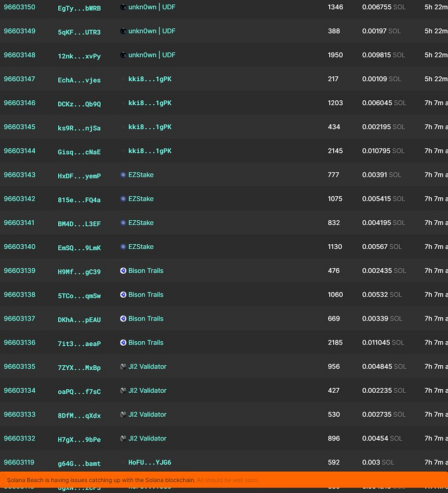Image resolution: width=448 pixels, height=493 pixels.
Task: Open HoFU...YJG6 leader link
Action: coord(150,463)
